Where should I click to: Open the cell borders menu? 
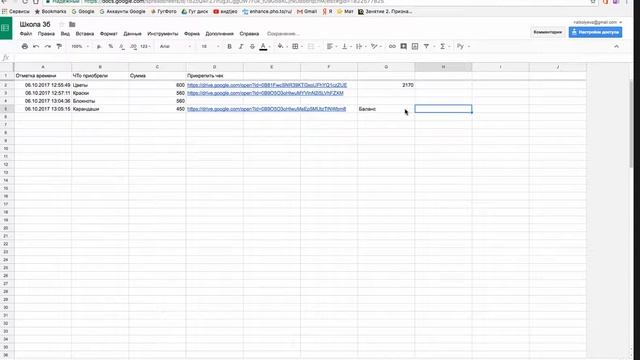[x=296, y=47]
